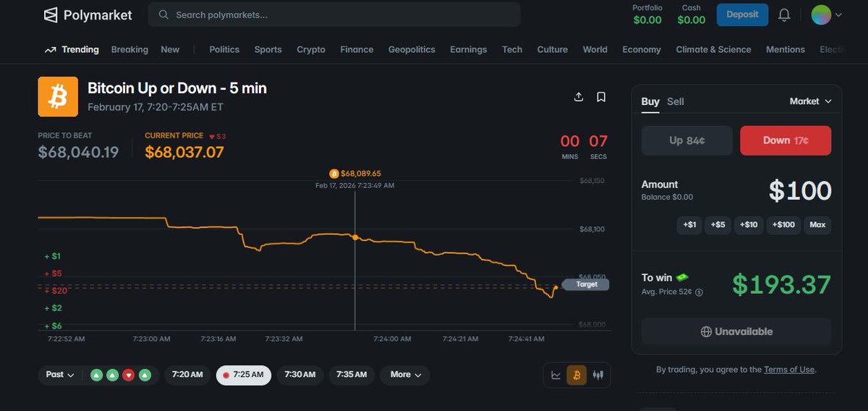
Task: Click the orange point marker on the chart line
Action: pos(355,237)
